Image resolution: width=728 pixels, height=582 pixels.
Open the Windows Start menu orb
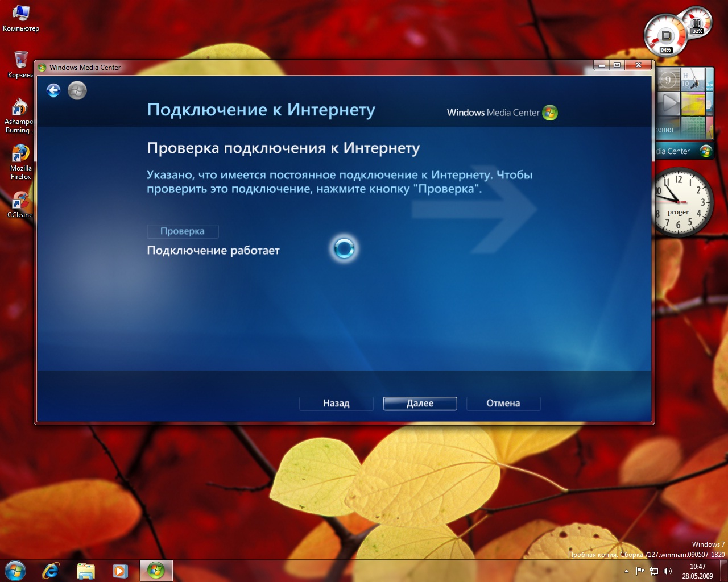pyautogui.click(x=15, y=571)
